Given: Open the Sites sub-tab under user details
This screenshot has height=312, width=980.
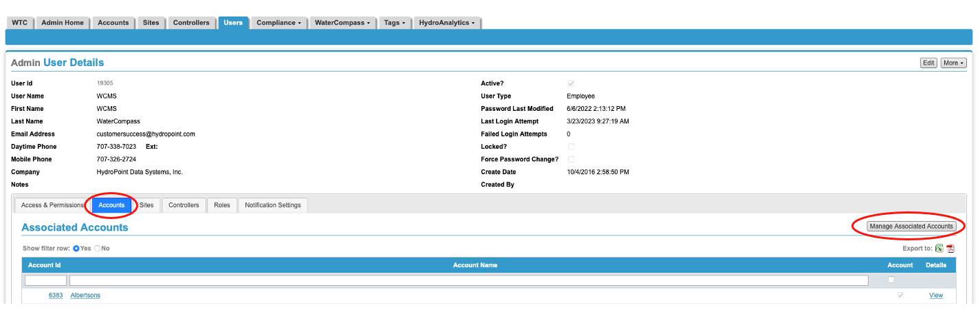Looking at the screenshot, I should click(x=146, y=205).
